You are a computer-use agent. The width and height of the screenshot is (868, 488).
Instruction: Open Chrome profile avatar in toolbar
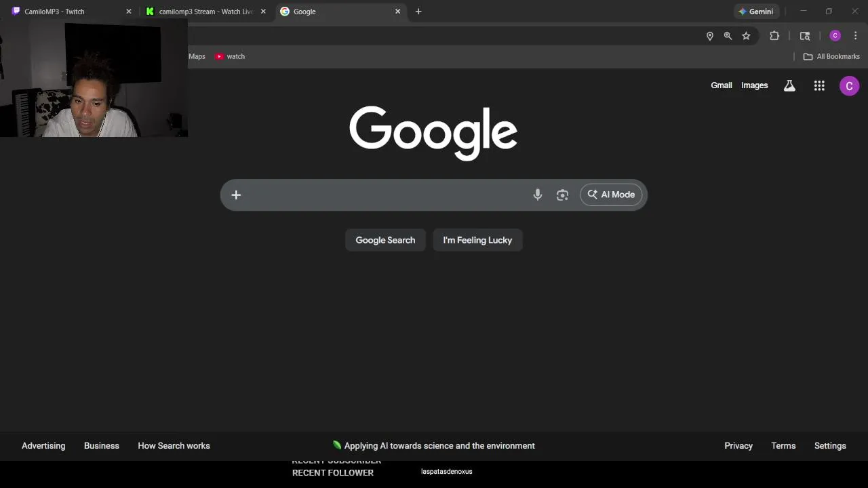coord(835,36)
